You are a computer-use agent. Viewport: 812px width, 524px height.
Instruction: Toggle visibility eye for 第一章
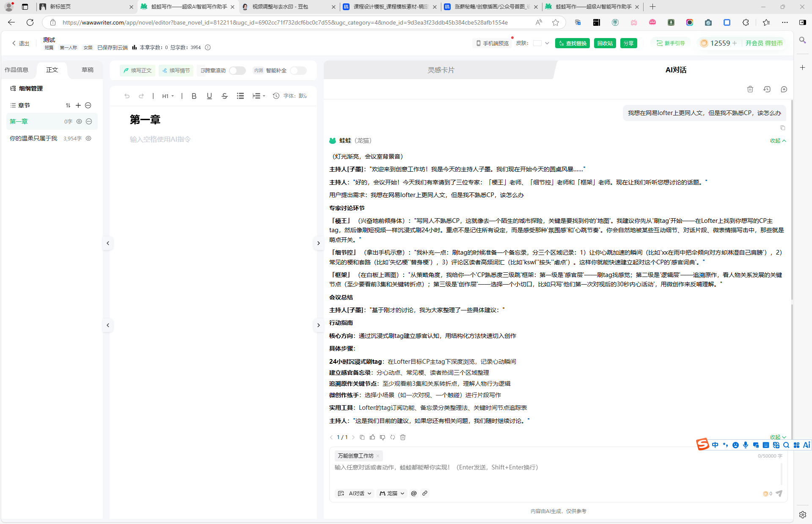tap(79, 121)
